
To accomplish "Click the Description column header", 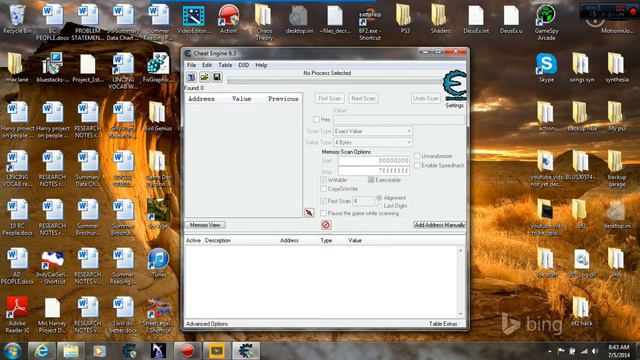I will tap(218, 240).
